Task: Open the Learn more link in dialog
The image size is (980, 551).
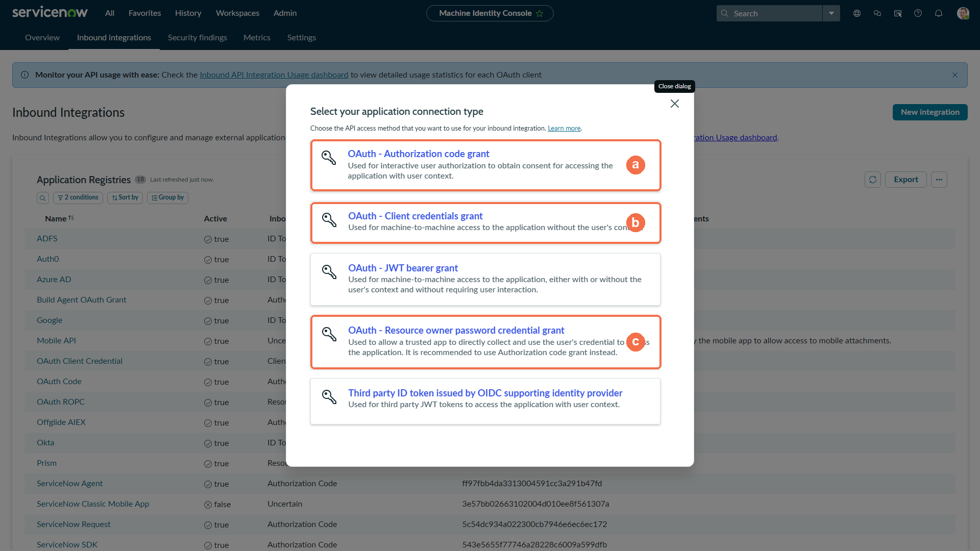Action: tap(564, 129)
